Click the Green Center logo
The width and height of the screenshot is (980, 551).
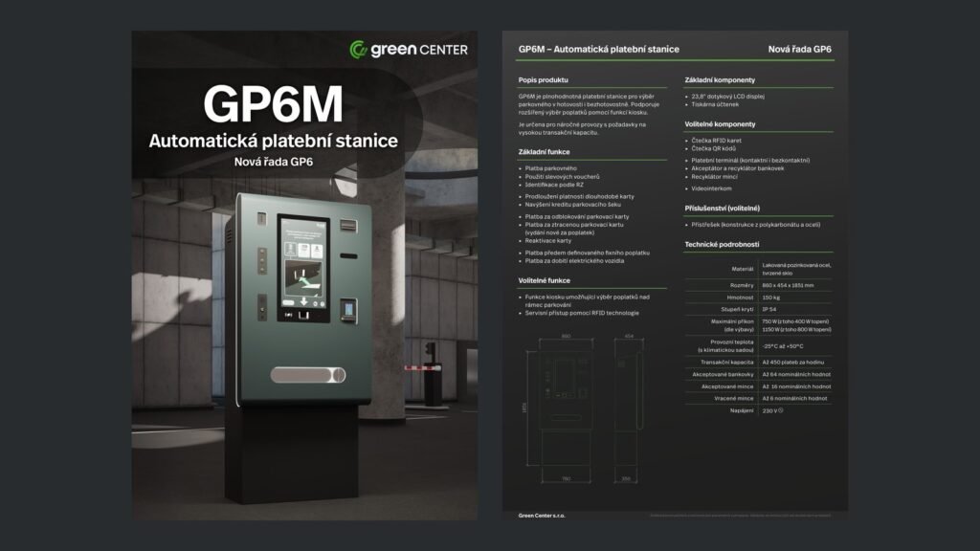[x=409, y=50]
